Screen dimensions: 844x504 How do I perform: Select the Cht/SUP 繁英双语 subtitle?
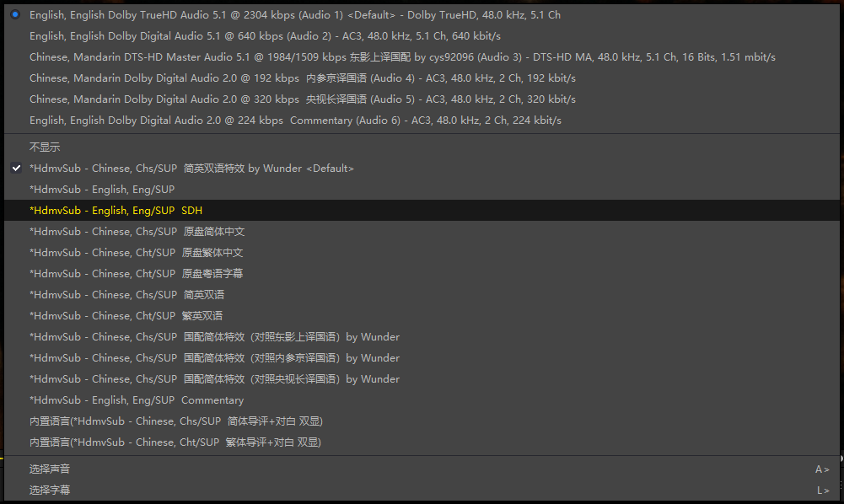pos(126,316)
